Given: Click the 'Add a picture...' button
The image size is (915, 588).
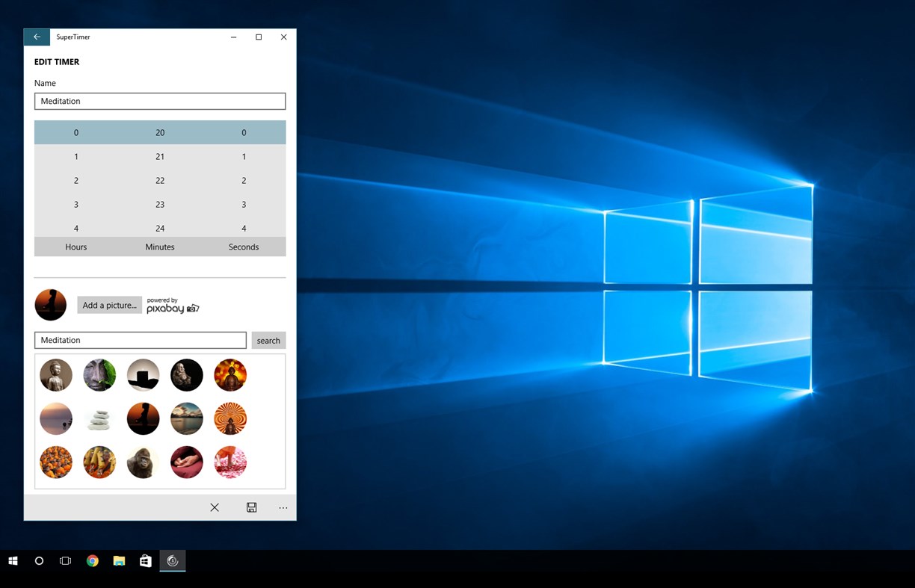Looking at the screenshot, I should click(x=109, y=305).
